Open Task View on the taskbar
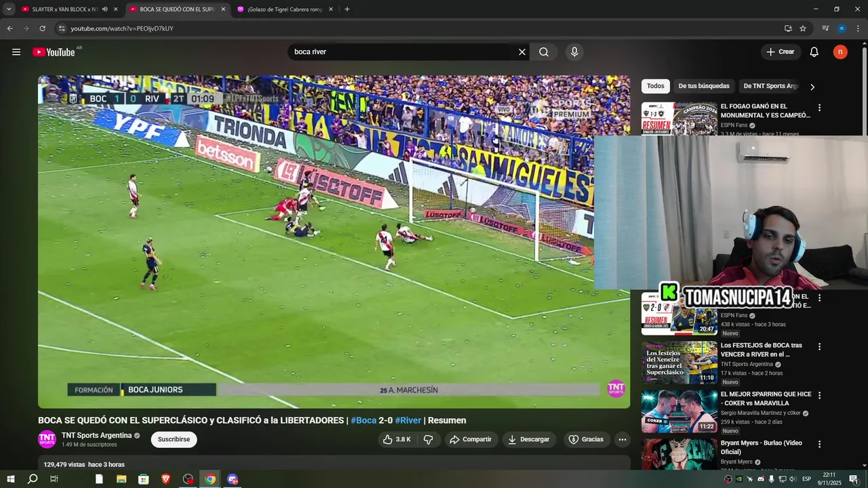This screenshot has height=488, width=868. (54, 479)
